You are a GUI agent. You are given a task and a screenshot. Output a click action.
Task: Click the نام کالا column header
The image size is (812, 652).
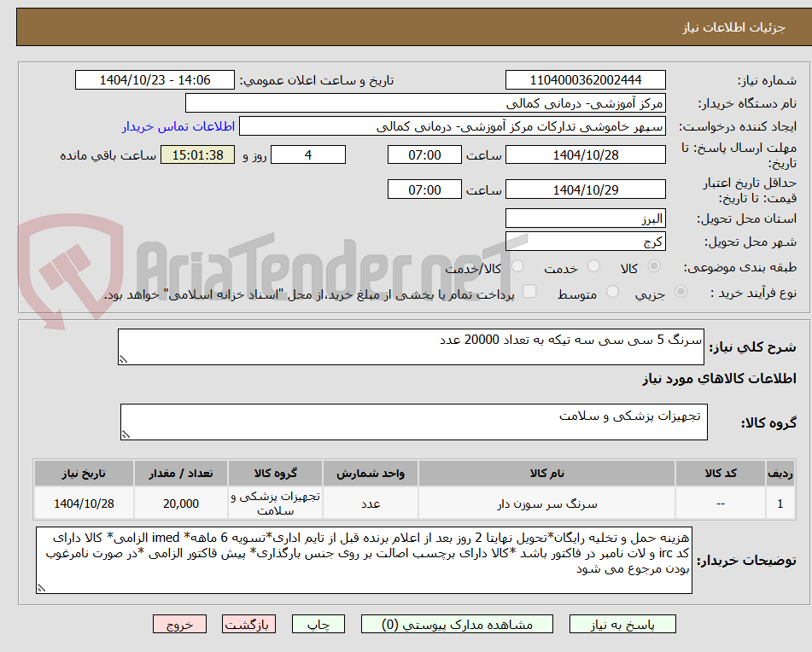546,474
